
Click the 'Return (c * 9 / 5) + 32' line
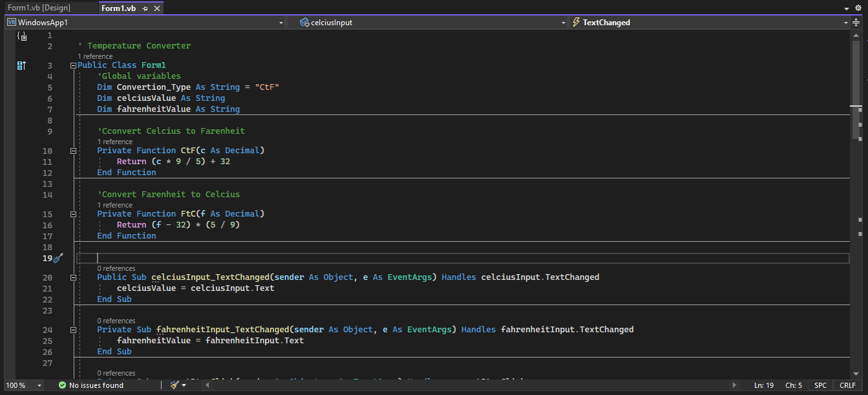click(173, 162)
